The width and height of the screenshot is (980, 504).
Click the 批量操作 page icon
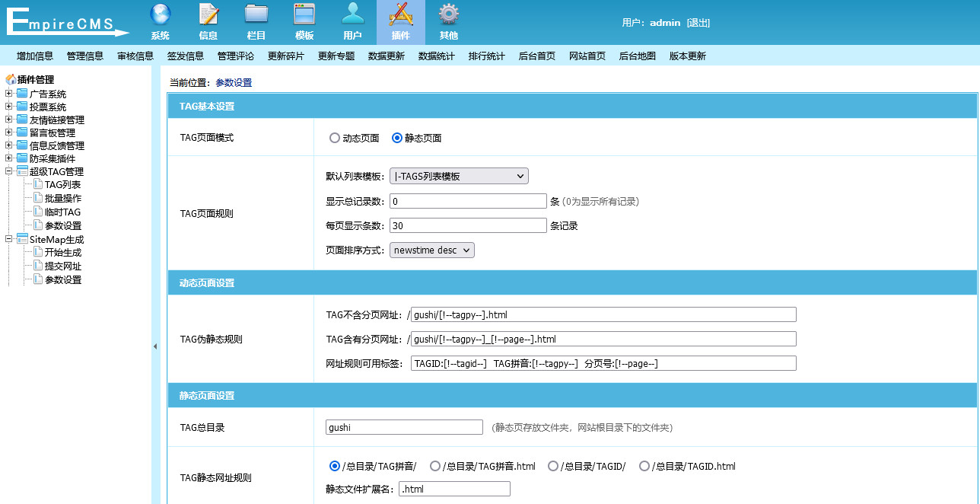38,198
